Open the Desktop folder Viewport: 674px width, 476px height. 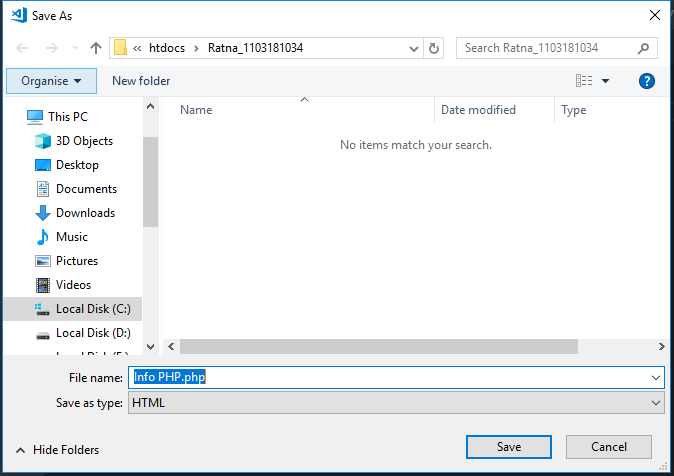(x=77, y=165)
